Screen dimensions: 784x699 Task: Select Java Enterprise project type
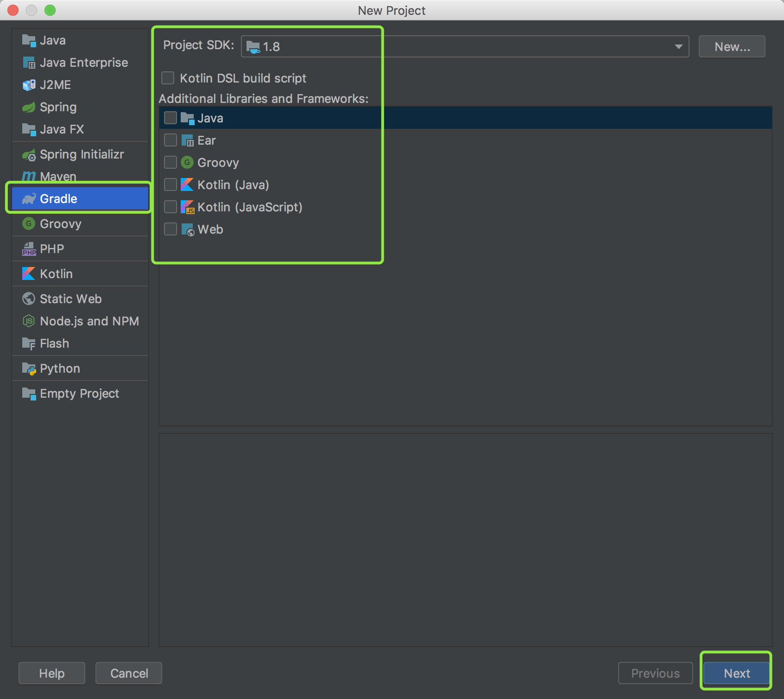point(83,63)
